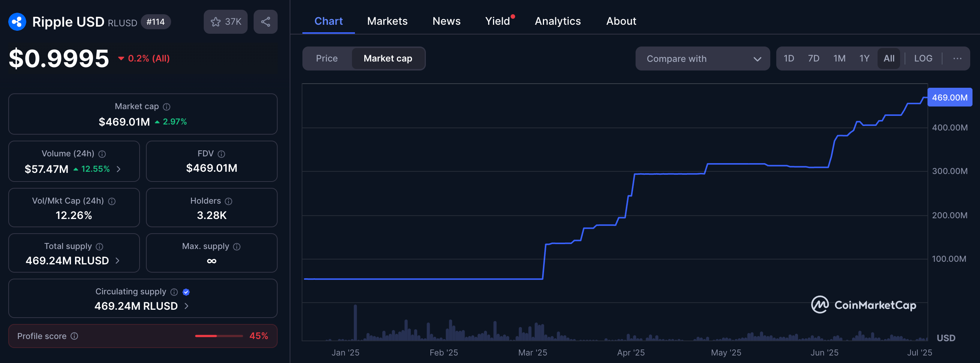Image resolution: width=980 pixels, height=363 pixels.
Task: Click Circulating supply 469.24M RLUSD value
Action: coord(136,306)
